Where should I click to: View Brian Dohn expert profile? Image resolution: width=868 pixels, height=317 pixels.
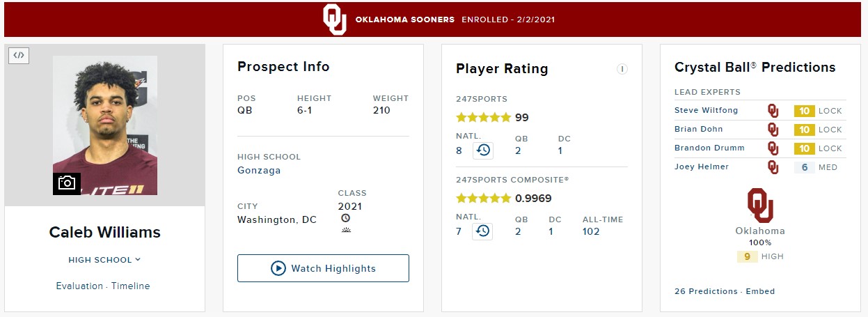699,129
